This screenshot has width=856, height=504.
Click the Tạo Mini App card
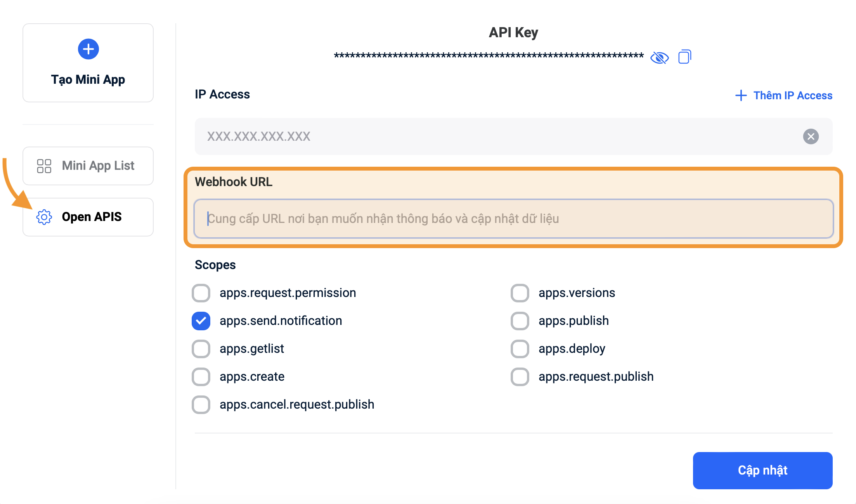tap(88, 63)
